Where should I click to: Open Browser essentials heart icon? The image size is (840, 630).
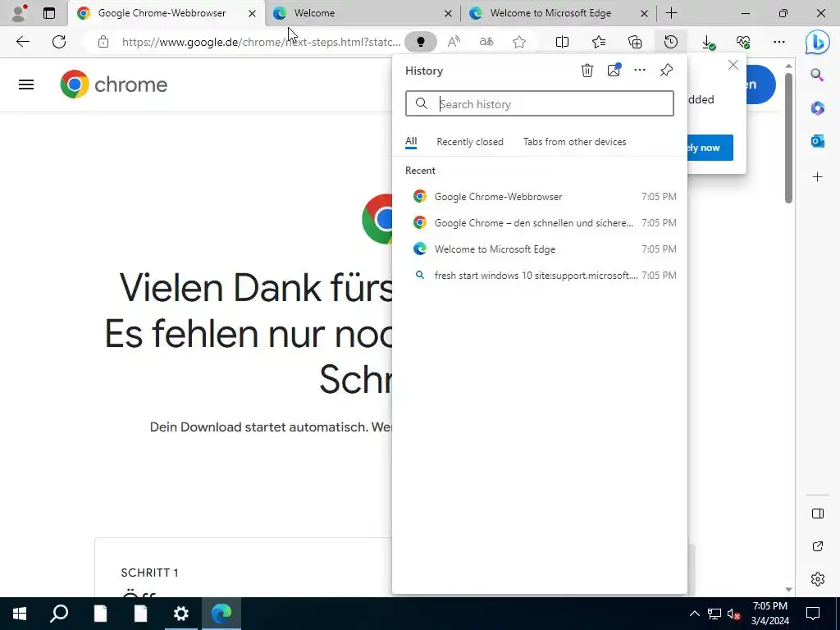(x=743, y=42)
